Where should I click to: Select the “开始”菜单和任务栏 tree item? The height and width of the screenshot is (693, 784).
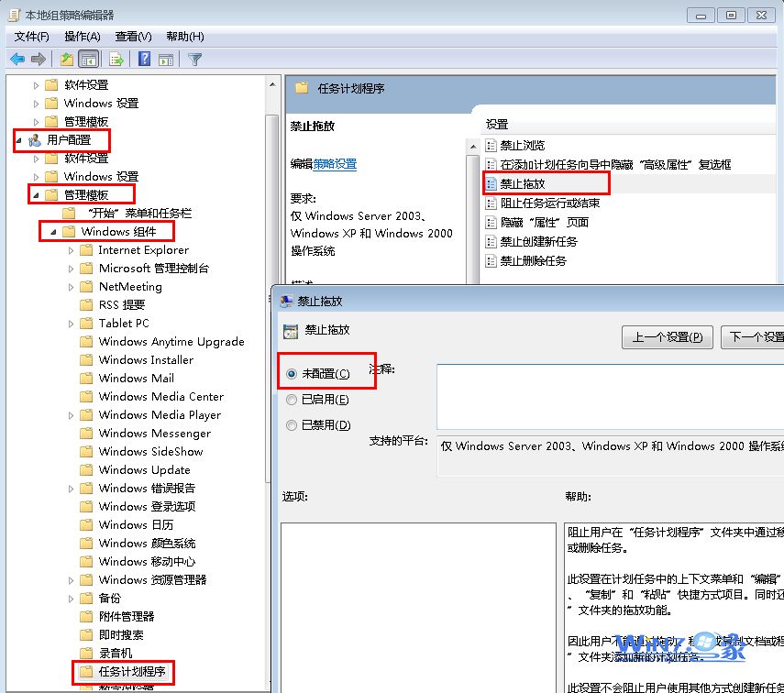(139, 214)
